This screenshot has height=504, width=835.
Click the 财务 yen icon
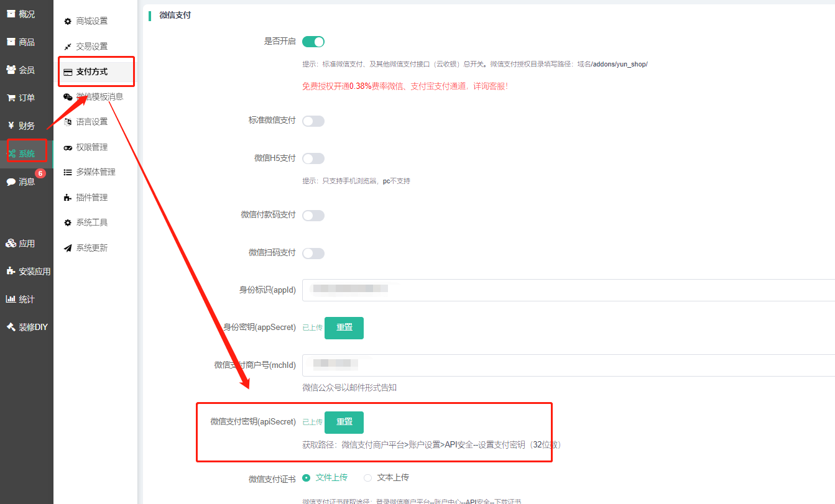tap(11, 126)
